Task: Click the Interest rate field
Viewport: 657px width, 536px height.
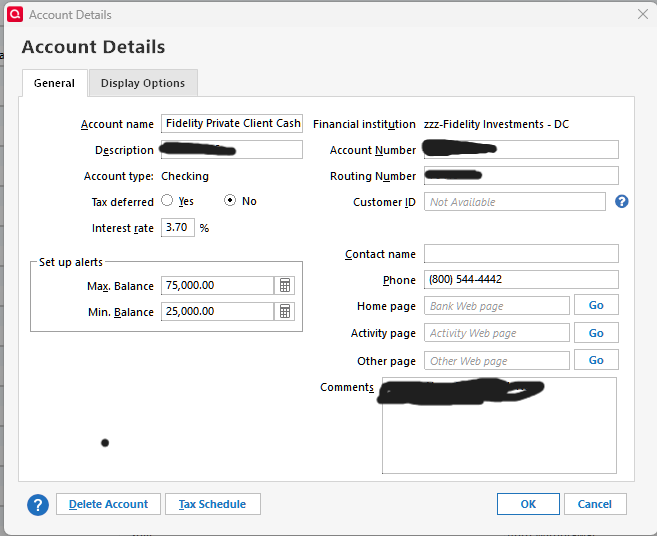Action: 178,228
